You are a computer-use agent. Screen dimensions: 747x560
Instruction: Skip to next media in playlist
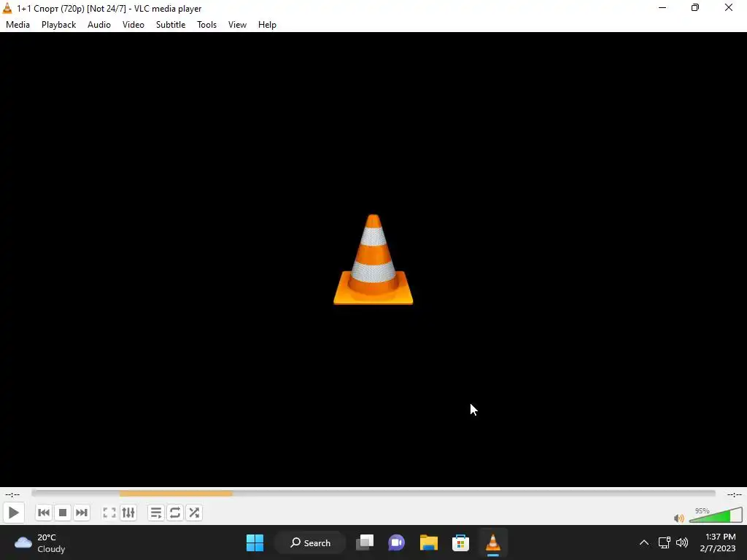point(82,513)
